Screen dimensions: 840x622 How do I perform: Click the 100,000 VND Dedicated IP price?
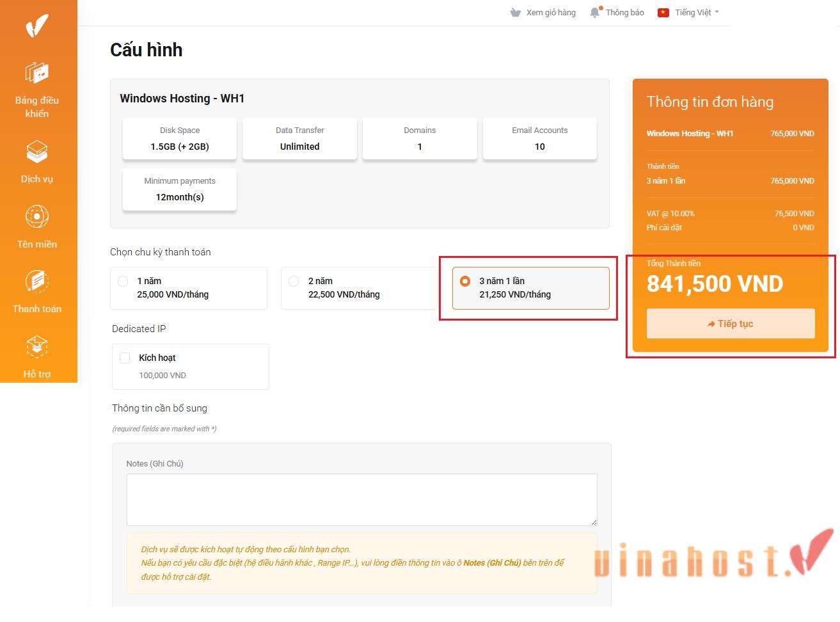tap(162, 376)
